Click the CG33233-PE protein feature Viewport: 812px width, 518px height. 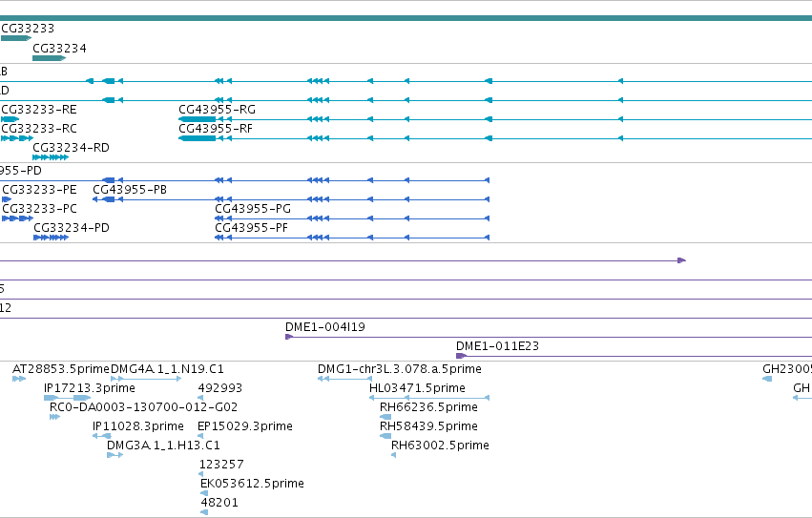pos(7,199)
